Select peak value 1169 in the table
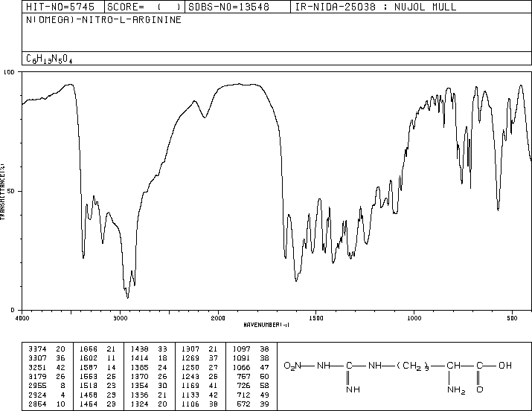Screen dimensions: 532x411 coord(190,386)
